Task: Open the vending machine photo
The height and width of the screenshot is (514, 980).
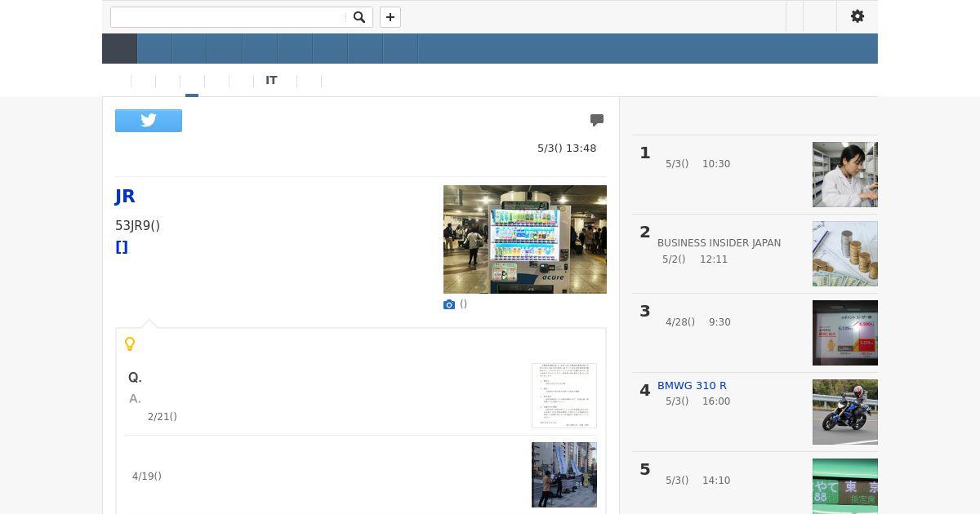Action: tap(525, 239)
